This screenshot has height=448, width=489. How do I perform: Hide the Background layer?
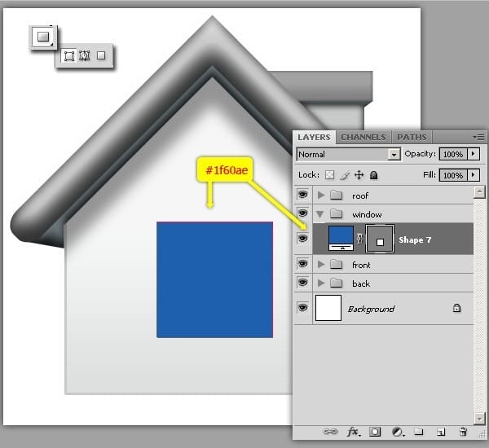302,308
